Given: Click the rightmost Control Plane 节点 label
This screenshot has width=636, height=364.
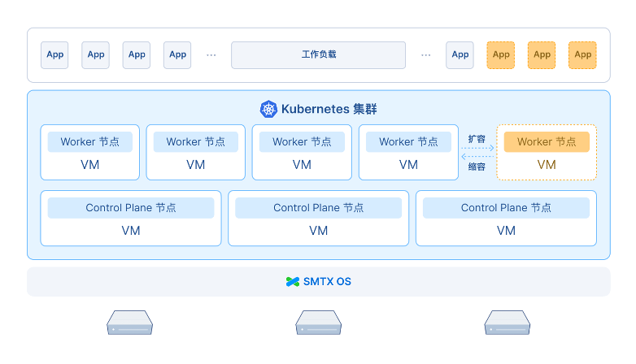Looking at the screenshot, I should pos(506,208).
